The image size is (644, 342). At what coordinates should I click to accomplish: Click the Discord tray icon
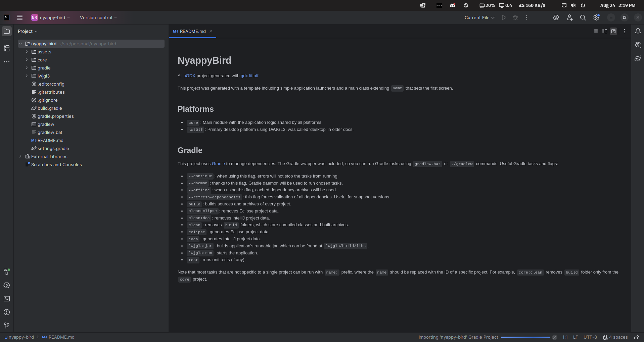pyautogui.click(x=453, y=5)
